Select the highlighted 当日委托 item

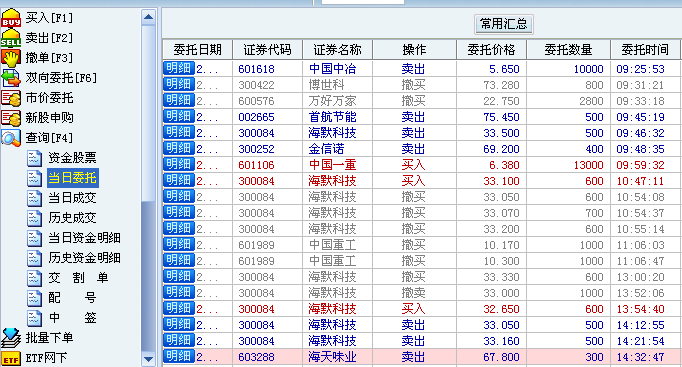pos(73,178)
